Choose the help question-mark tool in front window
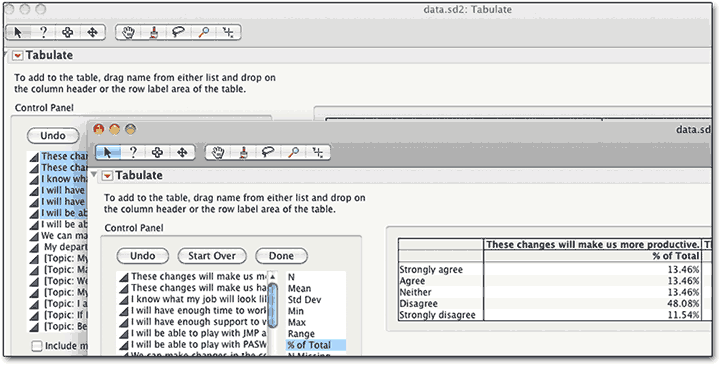This screenshot has height=365, width=720. 133,152
